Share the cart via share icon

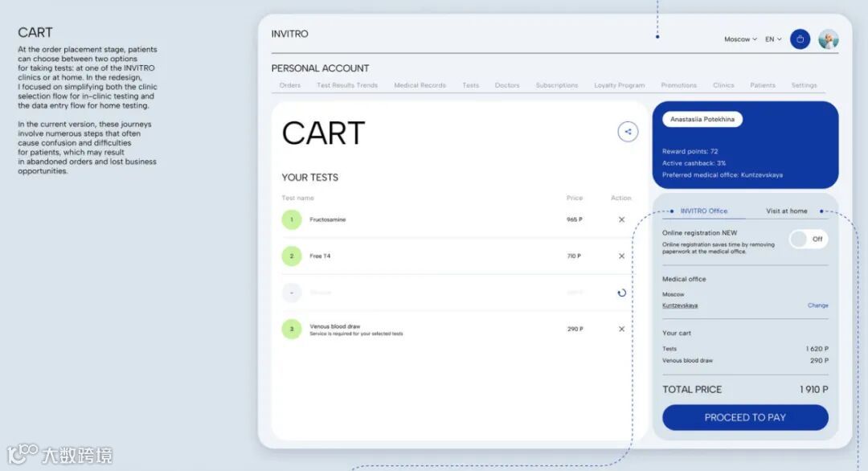[628, 132]
